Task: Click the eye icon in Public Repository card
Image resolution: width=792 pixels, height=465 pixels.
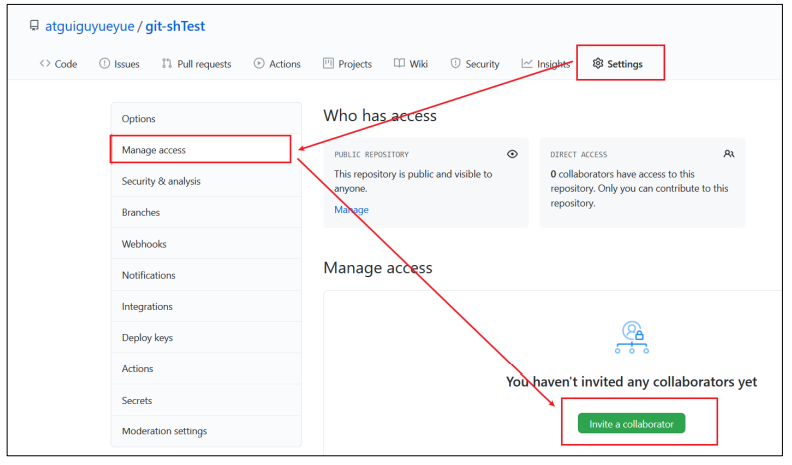Action: point(512,154)
